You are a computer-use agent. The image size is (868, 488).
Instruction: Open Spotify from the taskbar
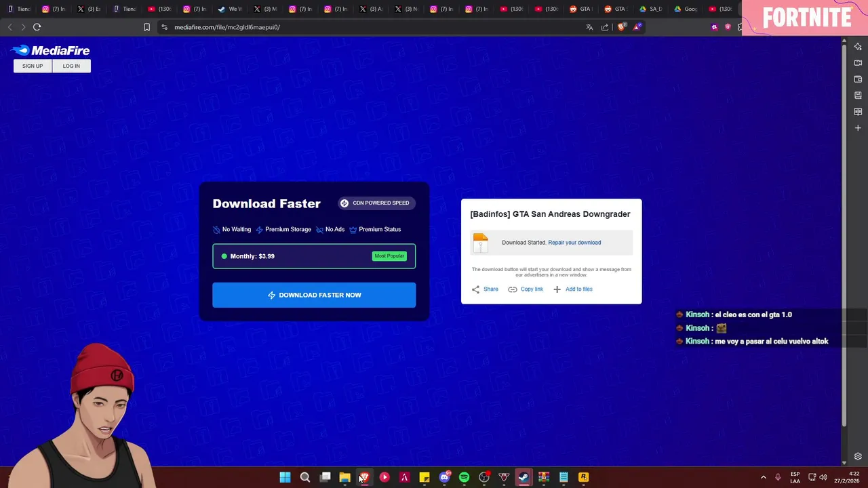[464, 477]
